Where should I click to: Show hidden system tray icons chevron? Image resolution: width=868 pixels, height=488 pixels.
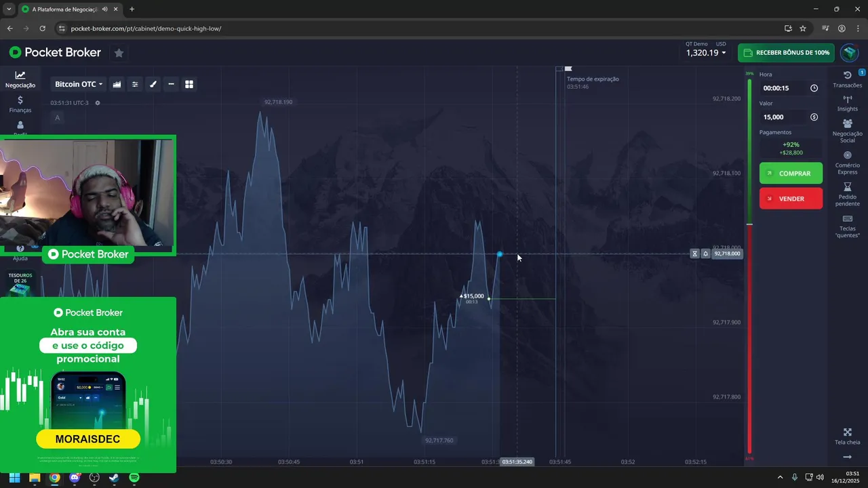click(780, 477)
